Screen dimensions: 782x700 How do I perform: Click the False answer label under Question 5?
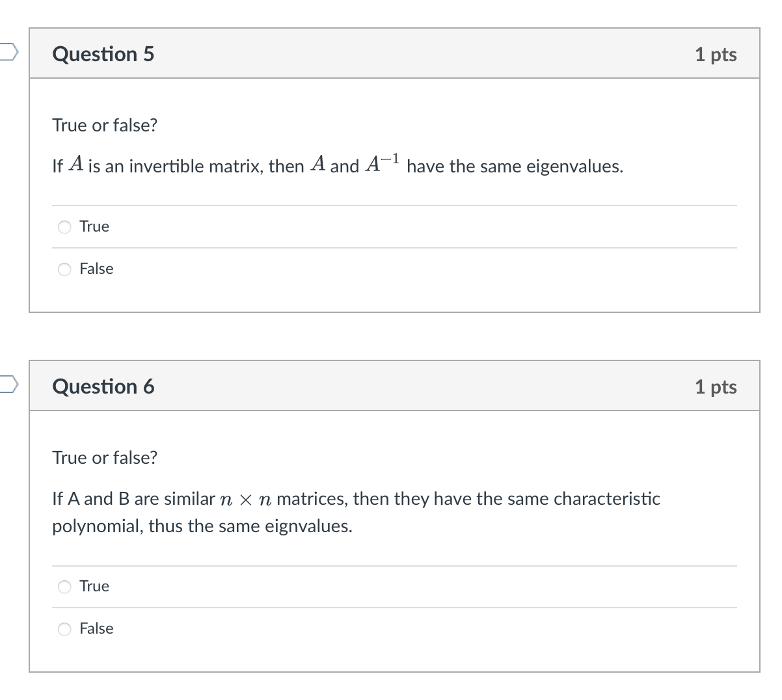point(96,269)
